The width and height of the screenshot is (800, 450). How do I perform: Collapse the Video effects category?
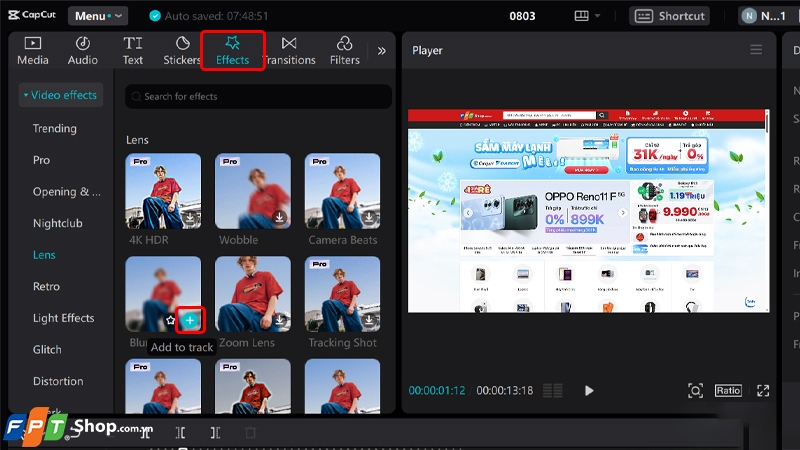coord(61,95)
